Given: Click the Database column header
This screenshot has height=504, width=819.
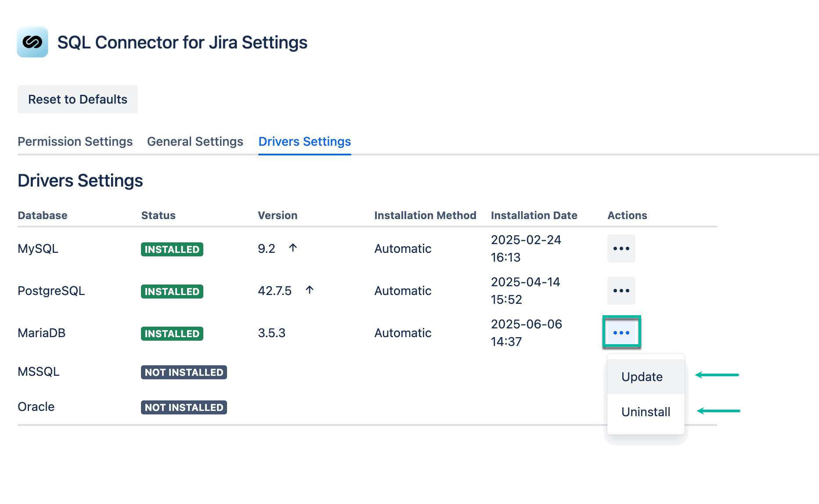Looking at the screenshot, I should [43, 215].
